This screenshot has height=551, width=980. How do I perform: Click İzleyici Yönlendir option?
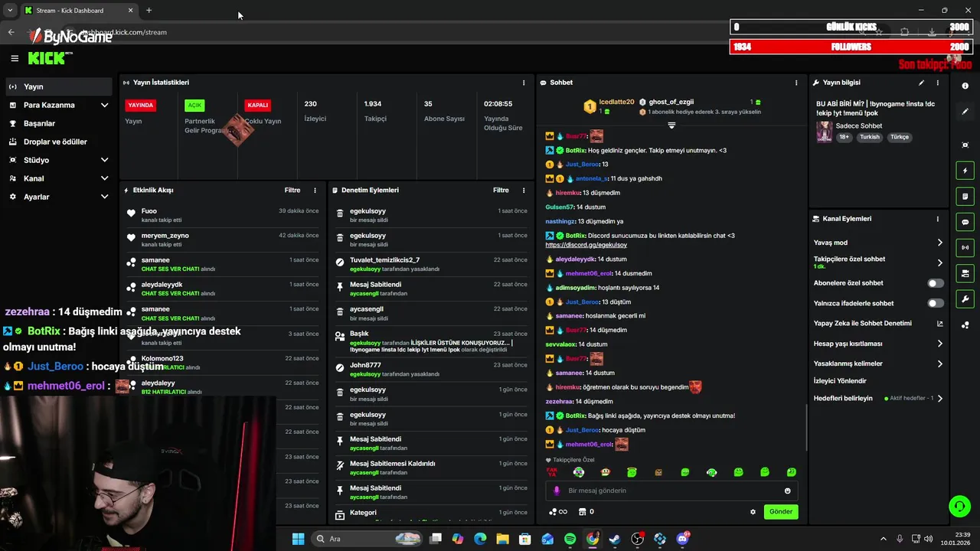840,381
